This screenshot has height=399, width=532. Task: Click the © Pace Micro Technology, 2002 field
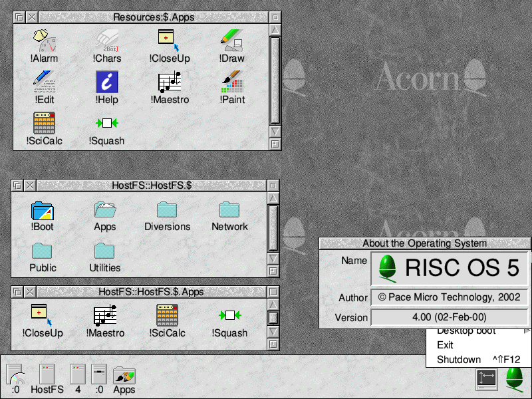pos(450,297)
